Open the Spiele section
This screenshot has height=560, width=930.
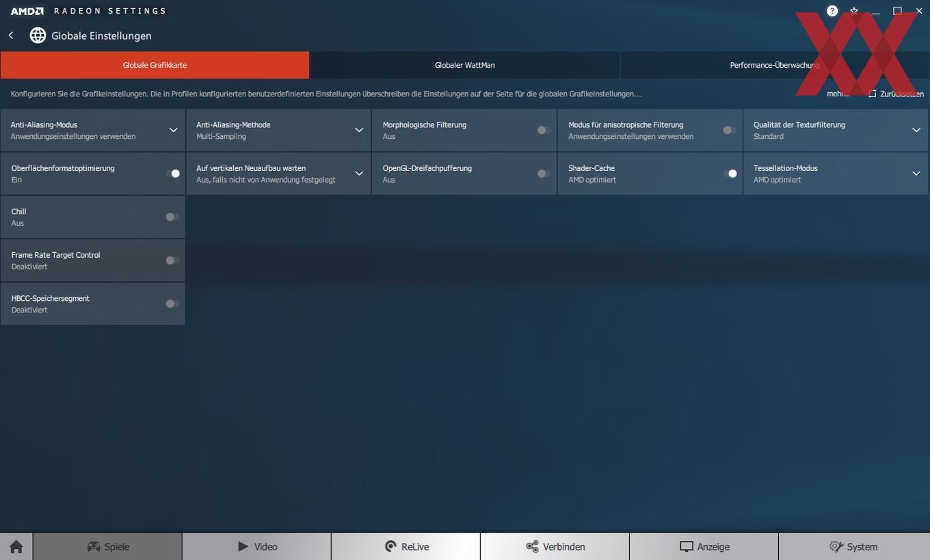point(107,546)
